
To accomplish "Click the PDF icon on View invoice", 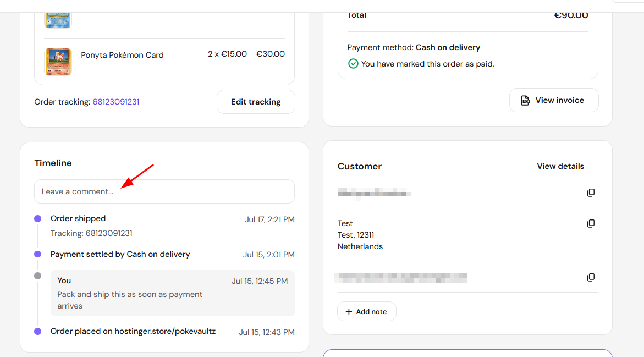I will pyautogui.click(x=525, y=100).
